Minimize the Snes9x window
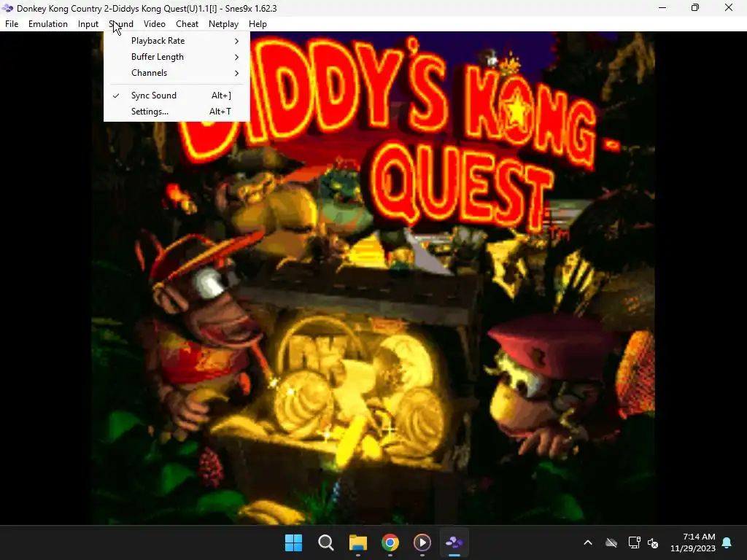The image size is (747, 560). pyautogui.click(x=662, y=7)
